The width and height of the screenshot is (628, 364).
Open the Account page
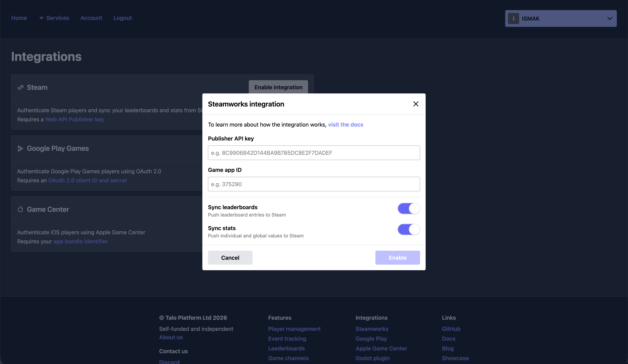pos(91,18)
